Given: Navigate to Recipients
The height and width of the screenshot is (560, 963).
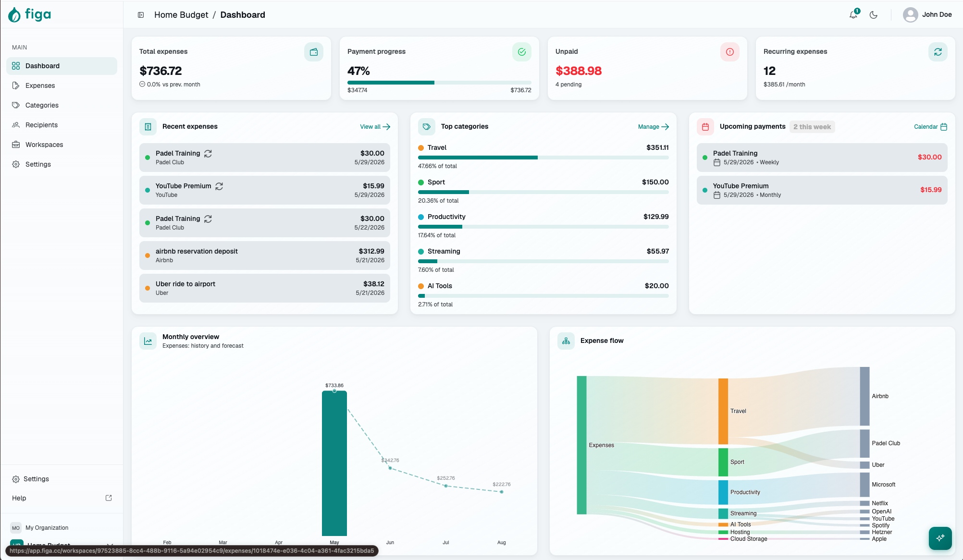Looking at the screenshot, I should click(x=62, y=125).
